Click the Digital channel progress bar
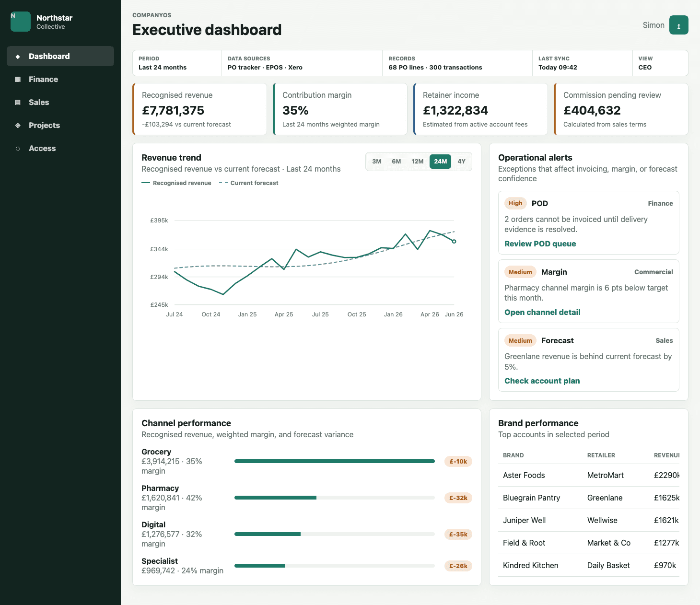 (x=335, y=534)
